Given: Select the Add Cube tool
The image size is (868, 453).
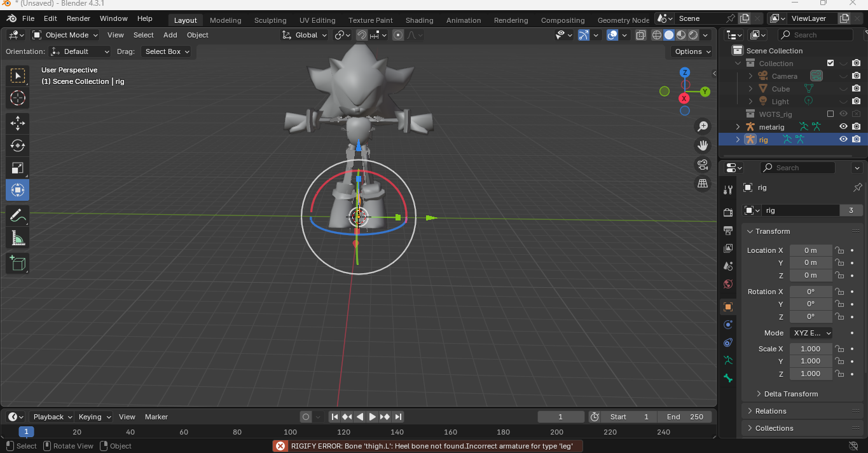Looking at the screenshot, I should tap(18, 263).
